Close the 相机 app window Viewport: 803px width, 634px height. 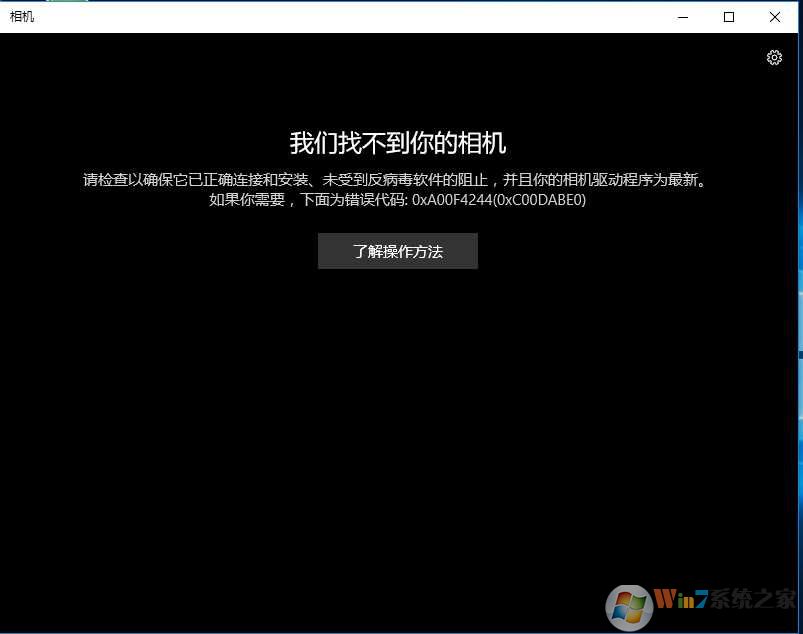775,17
